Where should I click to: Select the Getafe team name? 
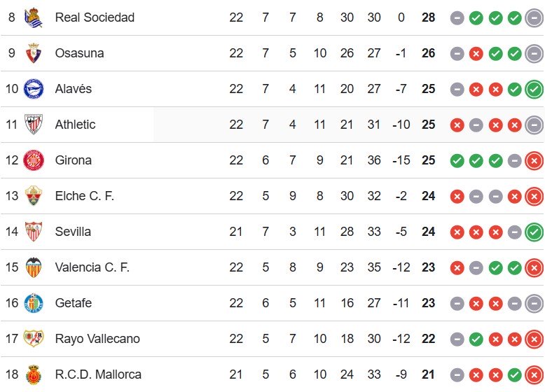pyautogui.click(x=74, y=303)
